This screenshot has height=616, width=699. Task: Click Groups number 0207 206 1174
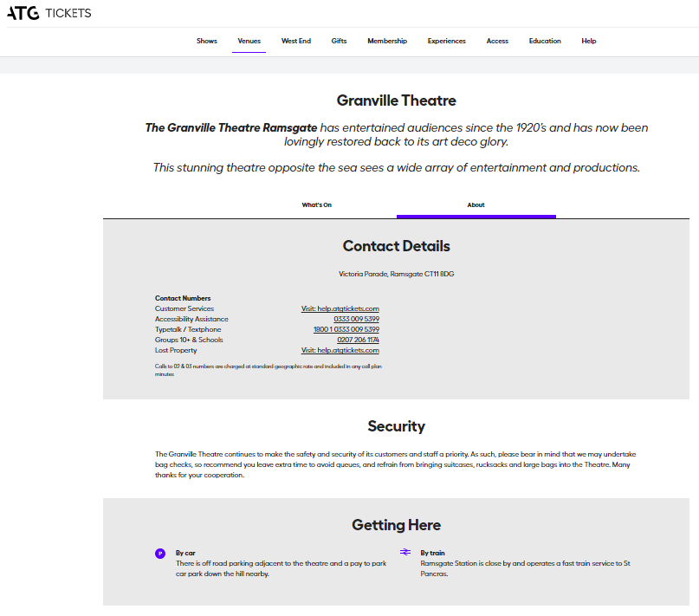click(358, 340)
